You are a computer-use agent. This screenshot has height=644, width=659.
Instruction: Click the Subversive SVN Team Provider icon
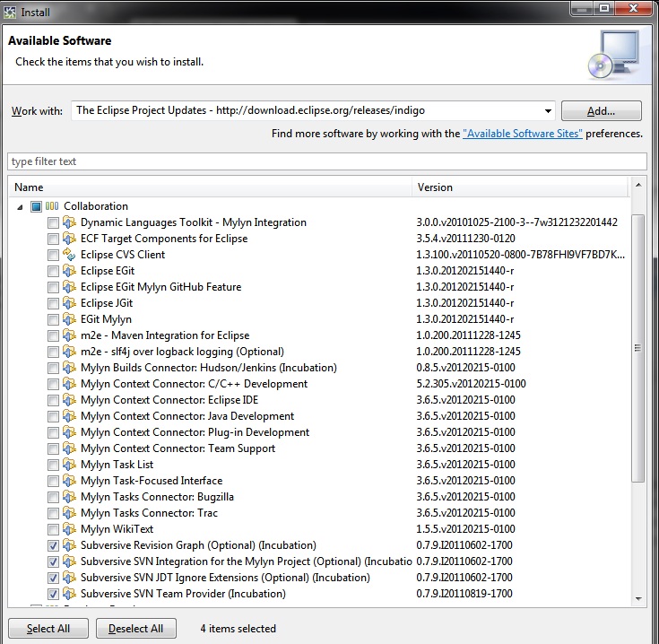tap(69, 594)
